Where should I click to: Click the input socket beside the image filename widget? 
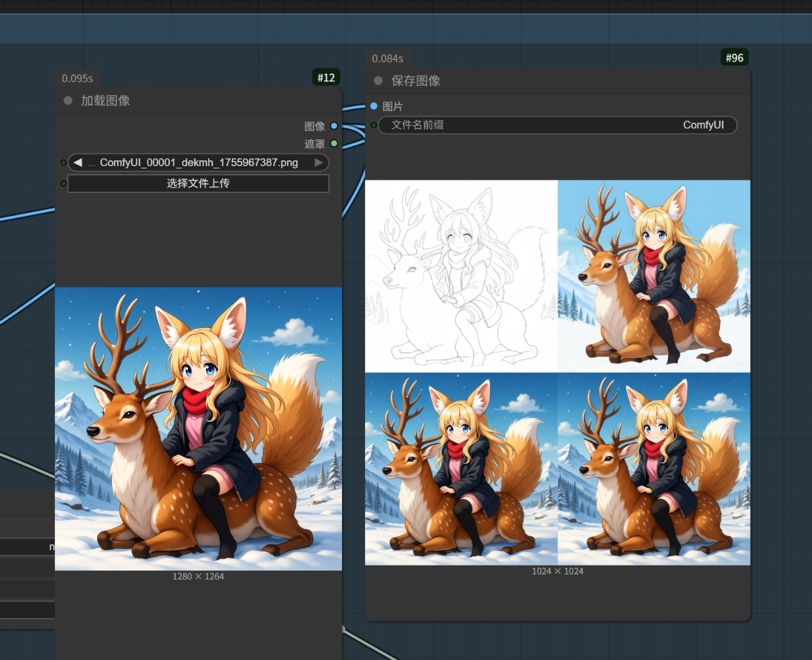pyautogui.click(x=63, y=163)
